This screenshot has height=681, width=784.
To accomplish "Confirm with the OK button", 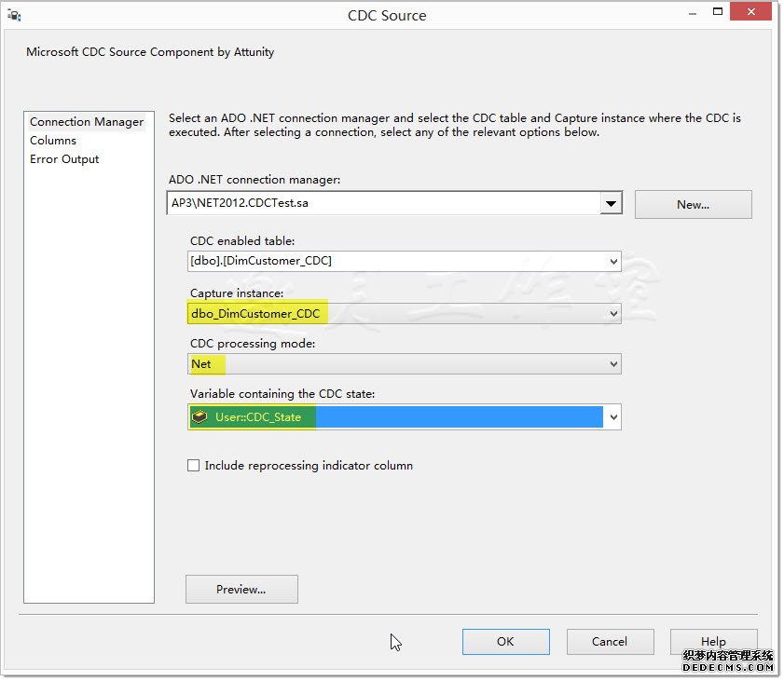I will tap(505, 642).
